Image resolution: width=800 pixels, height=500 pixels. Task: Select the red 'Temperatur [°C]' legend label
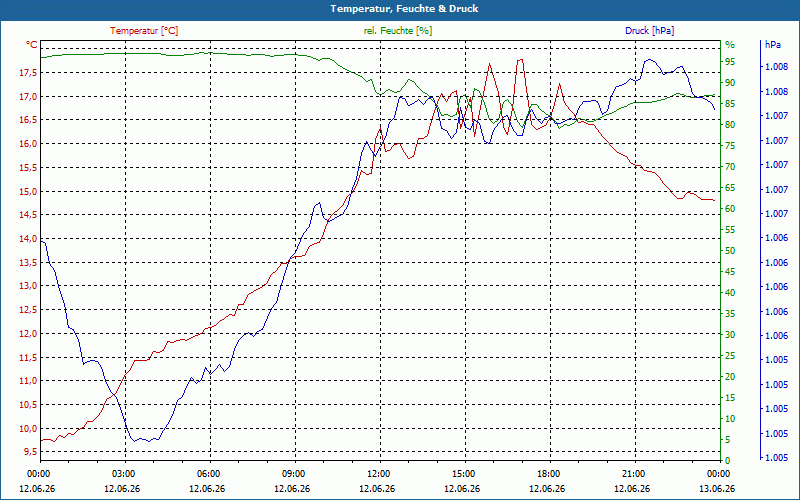click(x=144, y=31)
